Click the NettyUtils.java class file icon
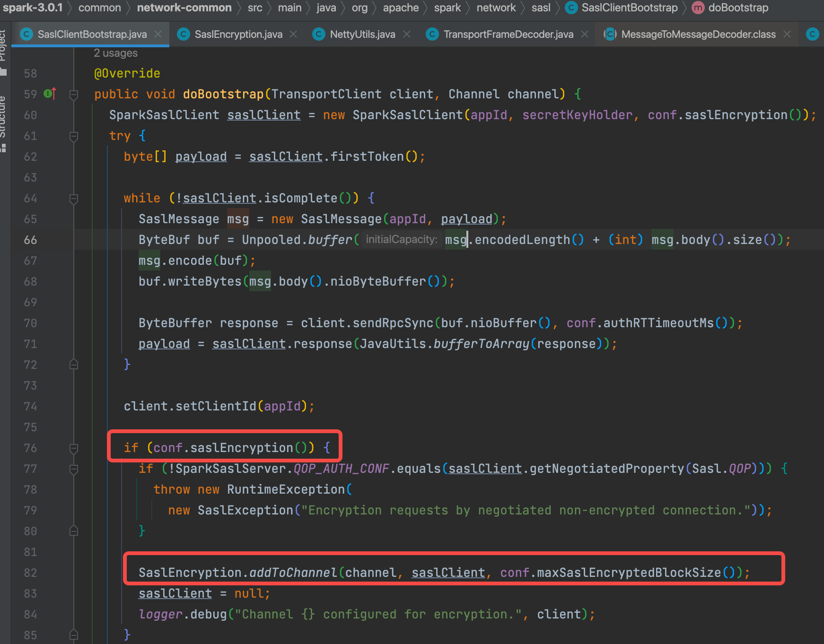The width and height of the screenshot is (824, 644). tap(319, 34)
